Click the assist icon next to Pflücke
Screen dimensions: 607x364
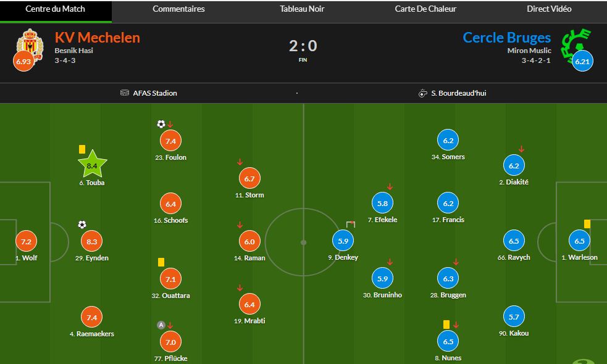(x=161, y=325)
